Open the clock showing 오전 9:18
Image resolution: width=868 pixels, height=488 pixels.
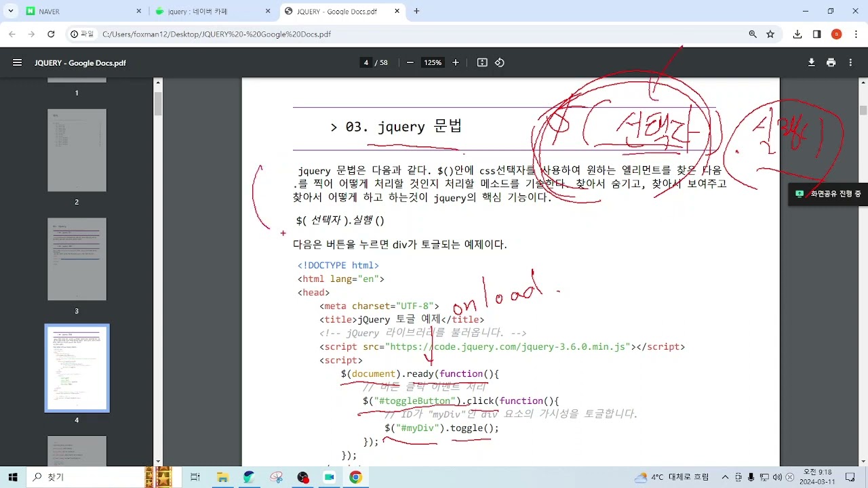818,477
